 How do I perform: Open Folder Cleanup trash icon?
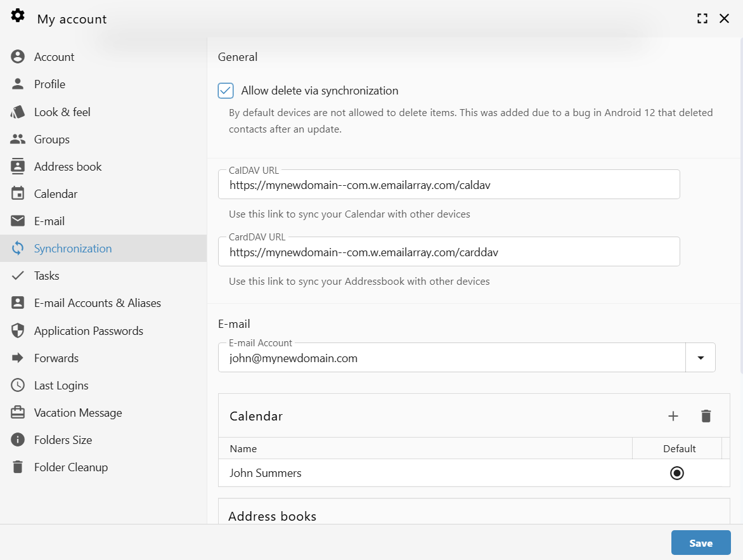click(18, 467)
